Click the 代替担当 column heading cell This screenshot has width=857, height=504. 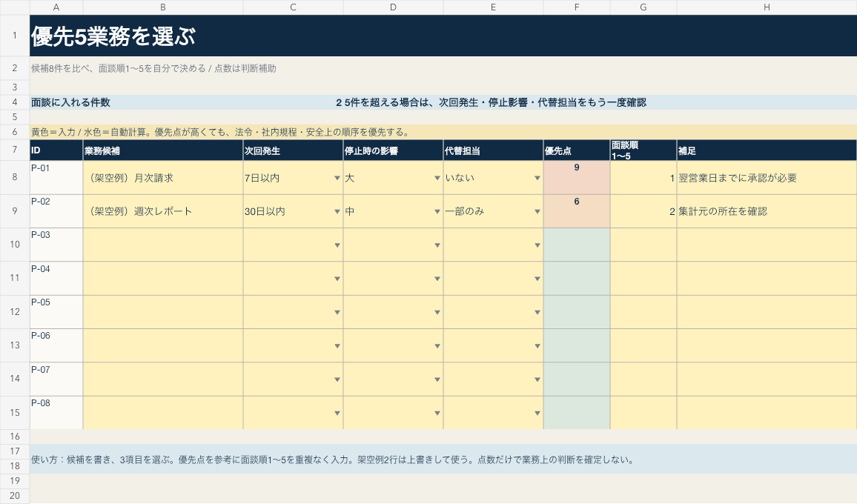(493, 150)
